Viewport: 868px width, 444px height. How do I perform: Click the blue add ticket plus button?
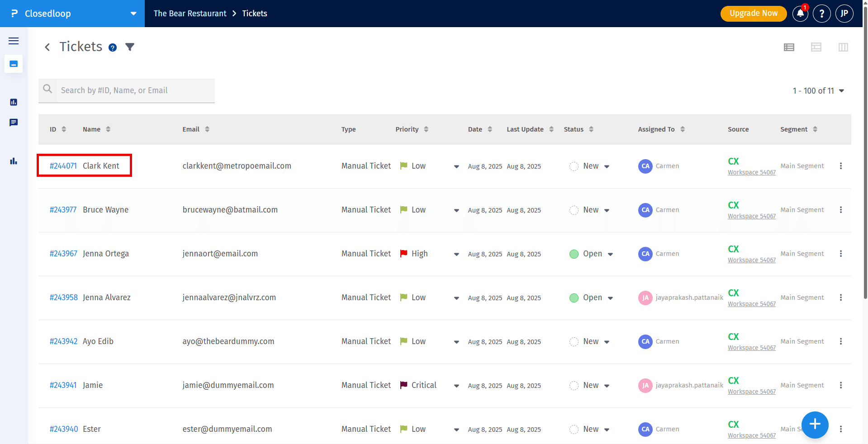pos(815,425)
